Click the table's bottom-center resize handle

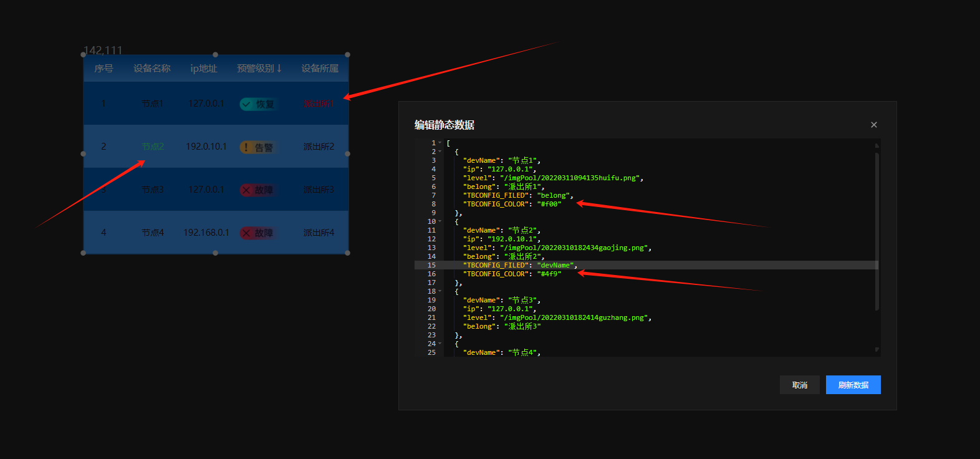[x=215, y=253]
